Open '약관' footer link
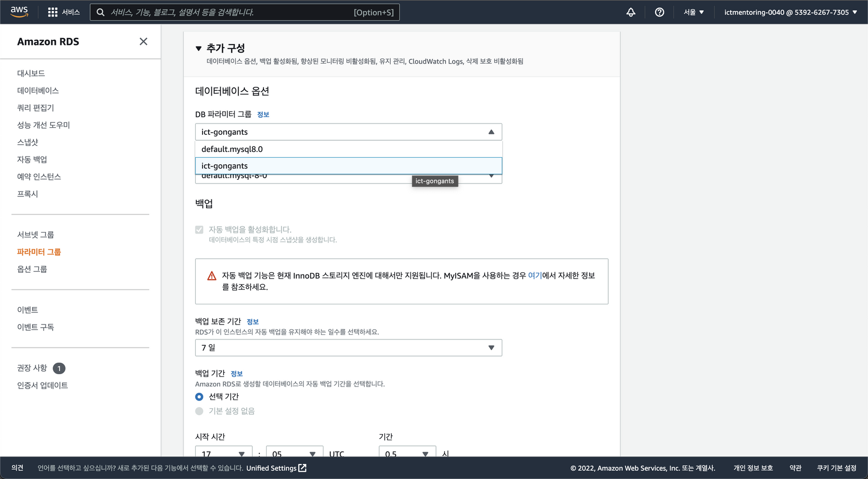 pyautogui.click(x=795, y=468)
